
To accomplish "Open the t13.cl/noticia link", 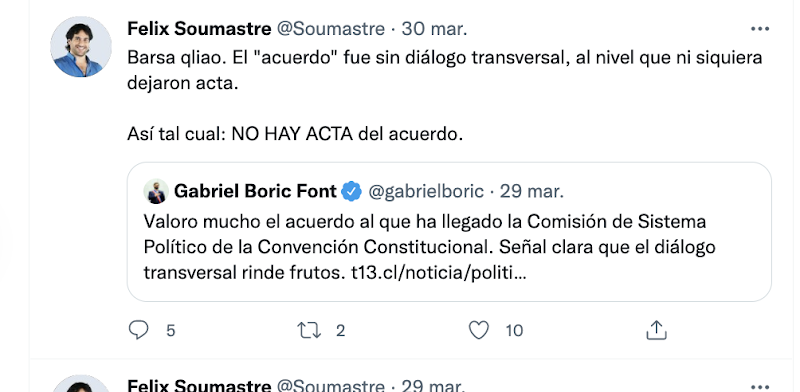I will (439, 273).
